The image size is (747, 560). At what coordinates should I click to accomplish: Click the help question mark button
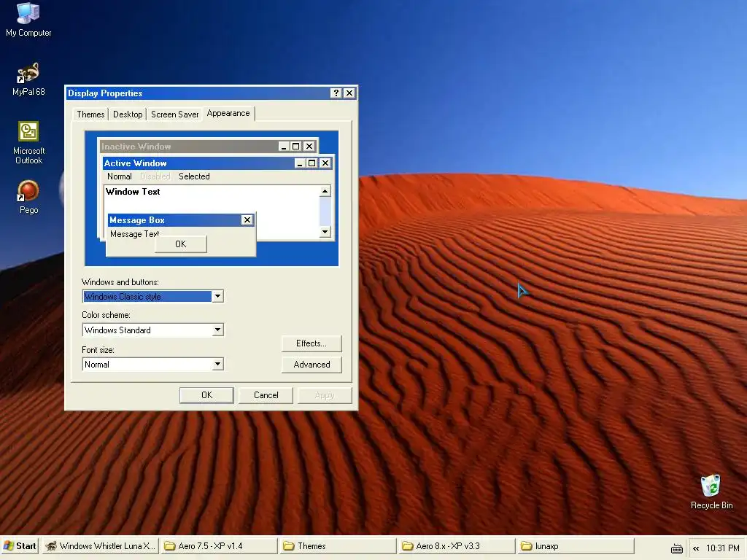click(x=336, y=93)
